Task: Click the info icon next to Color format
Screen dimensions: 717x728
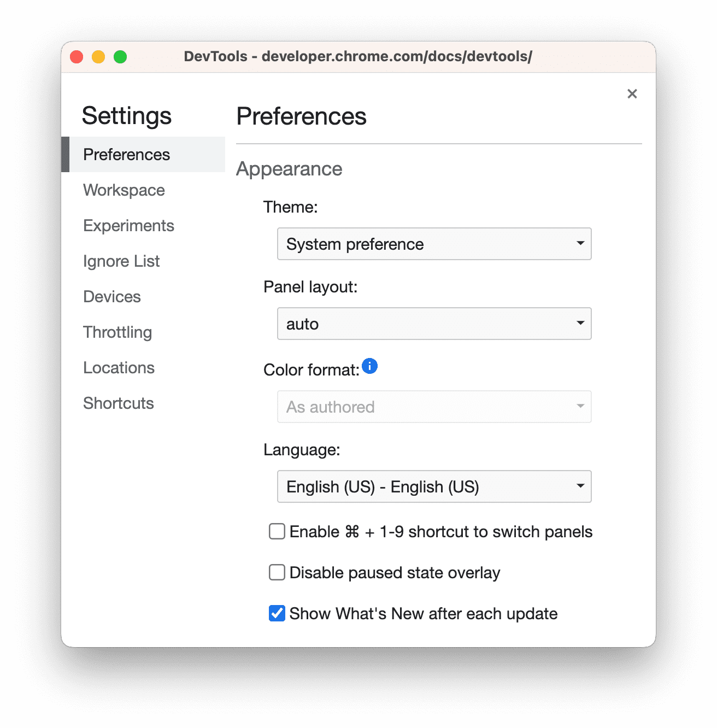Action: tap(369, 366)
